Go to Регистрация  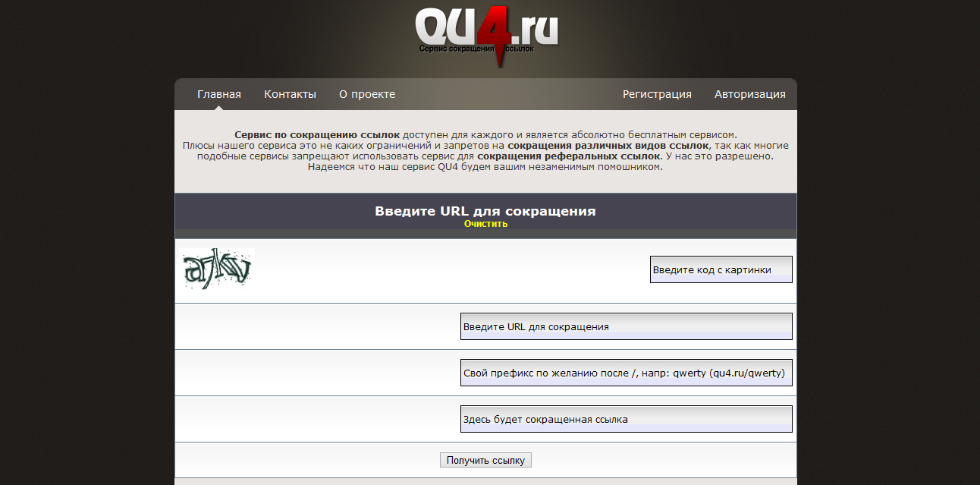tap(657, 94)
